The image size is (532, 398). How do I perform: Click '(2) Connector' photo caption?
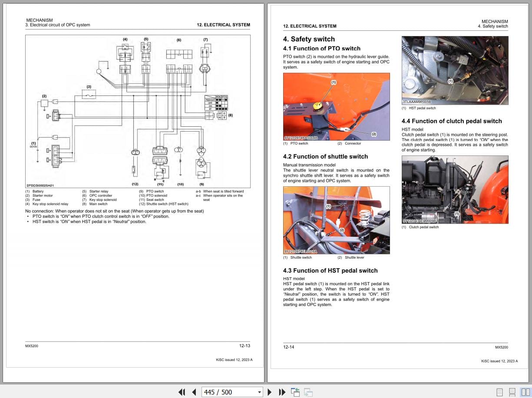pyautogui.click(x=349, y=144)
